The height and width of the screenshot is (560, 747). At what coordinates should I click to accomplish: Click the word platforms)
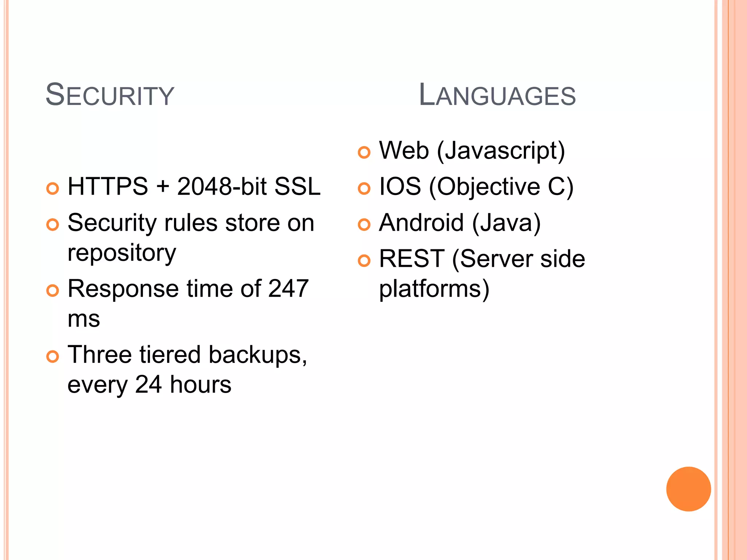(x=434, y=289)
